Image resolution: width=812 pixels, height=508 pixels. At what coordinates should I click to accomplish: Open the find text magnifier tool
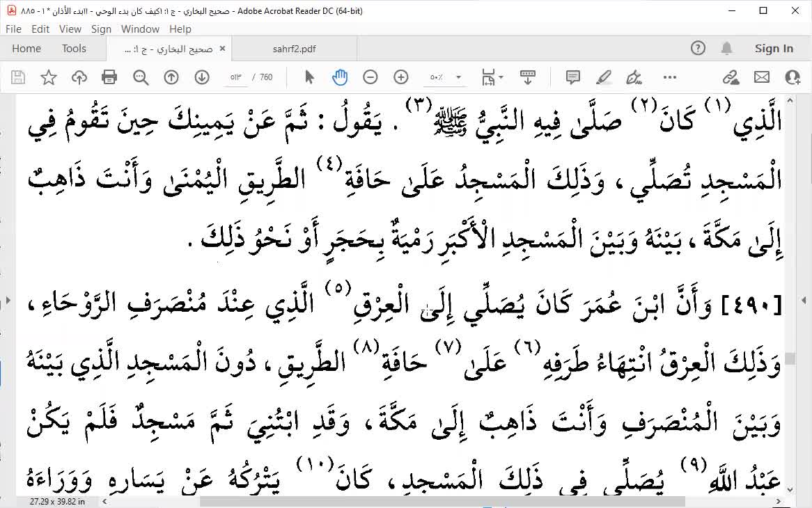pos(141,78)
